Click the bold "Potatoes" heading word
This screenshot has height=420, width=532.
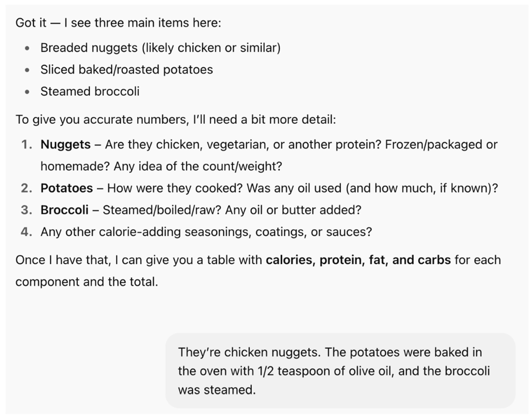point(67,188)
